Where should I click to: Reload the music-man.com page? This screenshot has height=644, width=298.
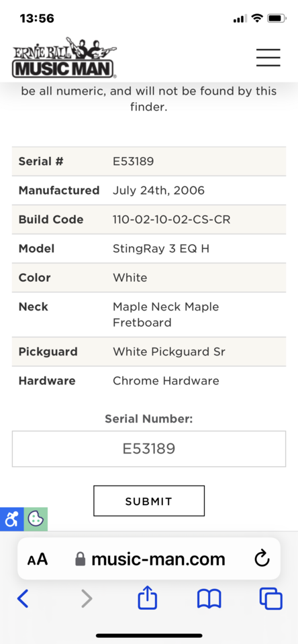pos(262,559)
